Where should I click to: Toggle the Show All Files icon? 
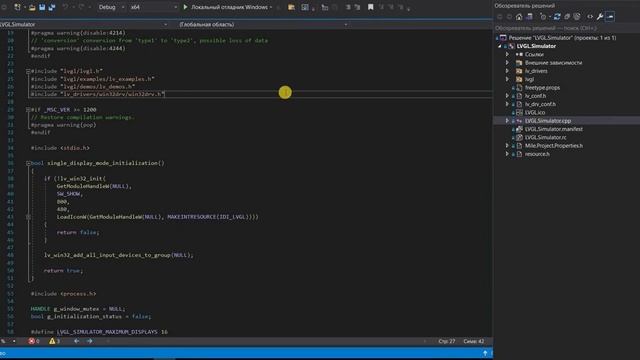(577, 17)
